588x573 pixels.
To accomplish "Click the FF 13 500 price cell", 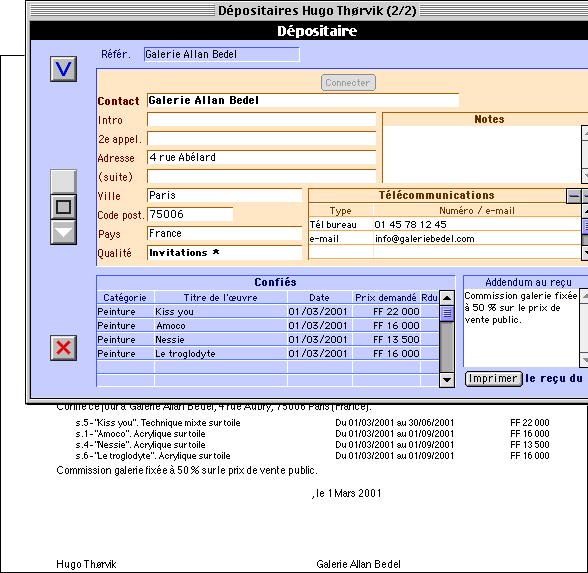I will (386, 340).
